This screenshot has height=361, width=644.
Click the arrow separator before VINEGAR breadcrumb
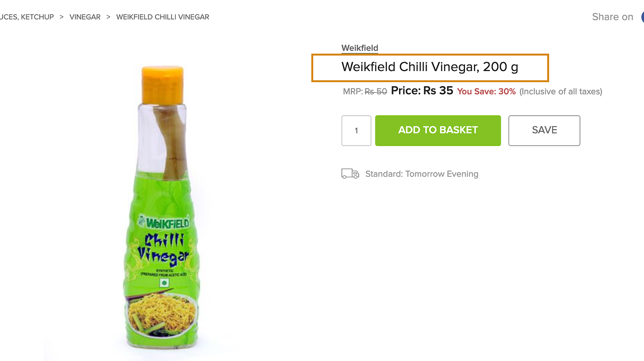coord(61,17)
